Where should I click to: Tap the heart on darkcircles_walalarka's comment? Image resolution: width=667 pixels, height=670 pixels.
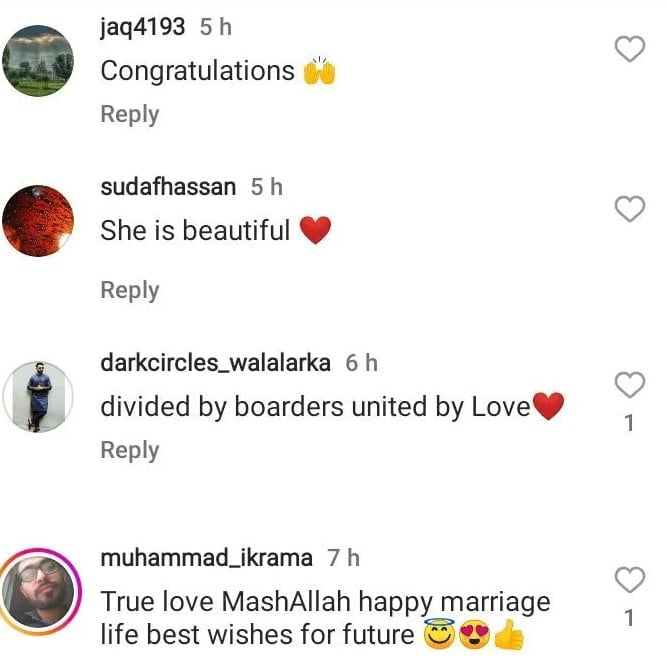pyautogui.click(x=629, y=385)
